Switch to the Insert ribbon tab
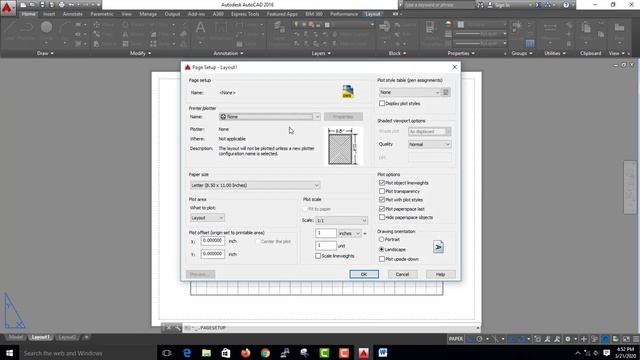Screen dimensions: 640x360 click(49, 14)
